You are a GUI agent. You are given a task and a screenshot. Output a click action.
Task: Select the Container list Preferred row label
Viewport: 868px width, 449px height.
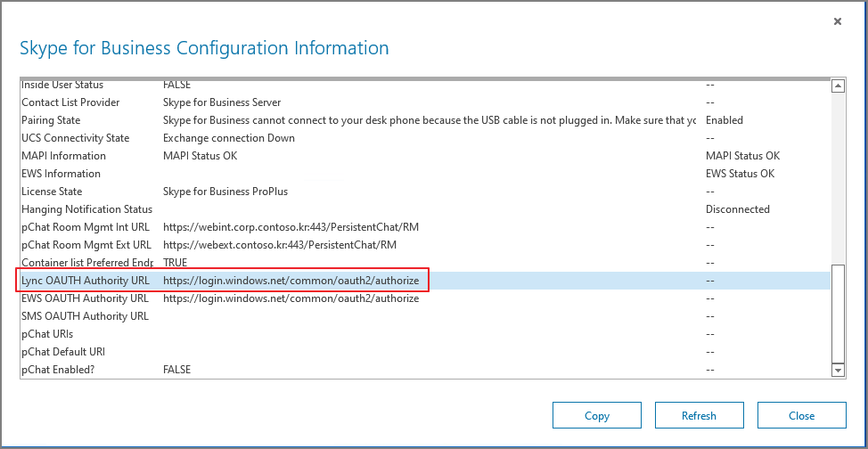tap(87, 263)
